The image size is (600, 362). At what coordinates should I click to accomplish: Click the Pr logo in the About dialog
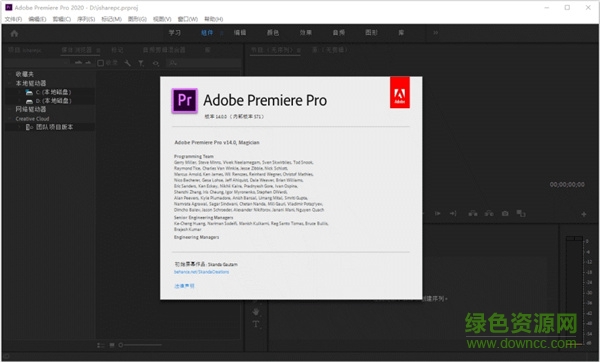(184, 101)
